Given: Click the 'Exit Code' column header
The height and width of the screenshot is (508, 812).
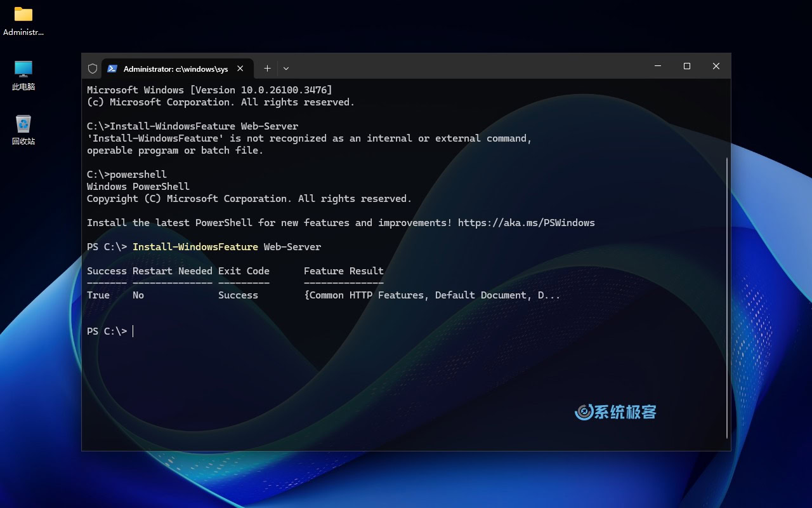Looking at the screenshot, I should coord(244,271).
